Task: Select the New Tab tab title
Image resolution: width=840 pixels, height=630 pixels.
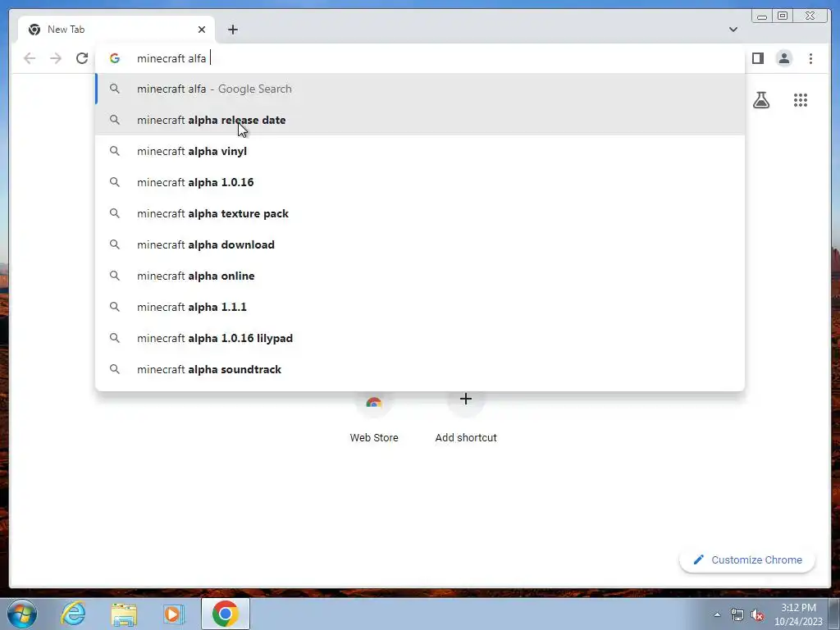Action: [66, 30]
